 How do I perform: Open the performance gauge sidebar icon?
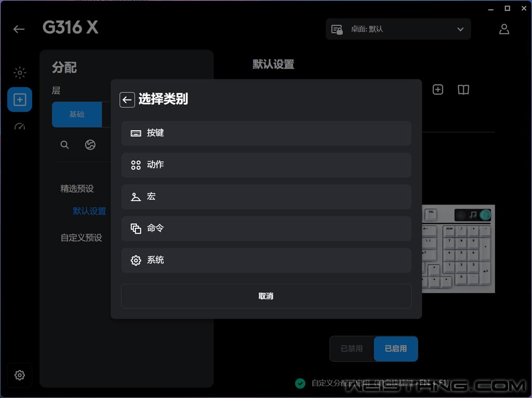point(20,127)
